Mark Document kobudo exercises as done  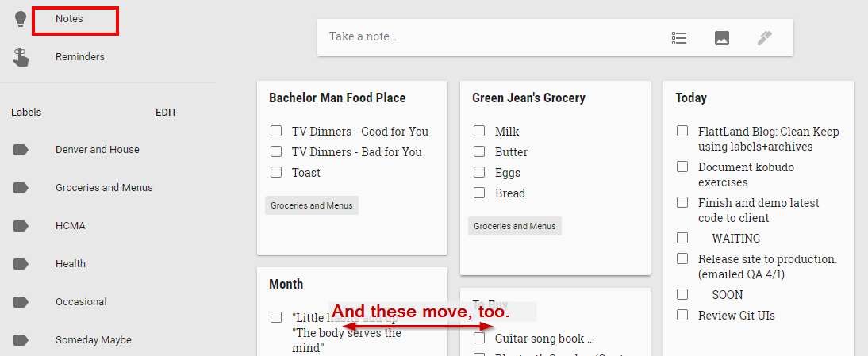(682, 167)
